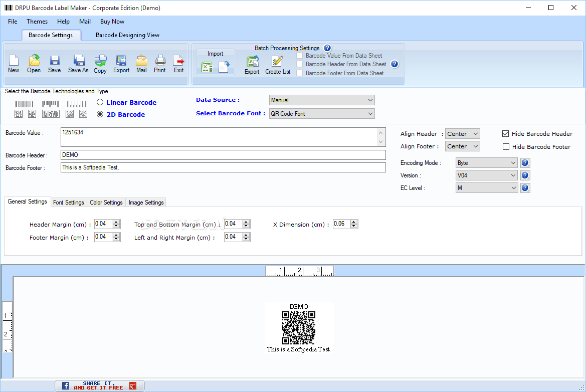
Task: Open help icon for Encoding Mode
Action: (x=525, y=163)
